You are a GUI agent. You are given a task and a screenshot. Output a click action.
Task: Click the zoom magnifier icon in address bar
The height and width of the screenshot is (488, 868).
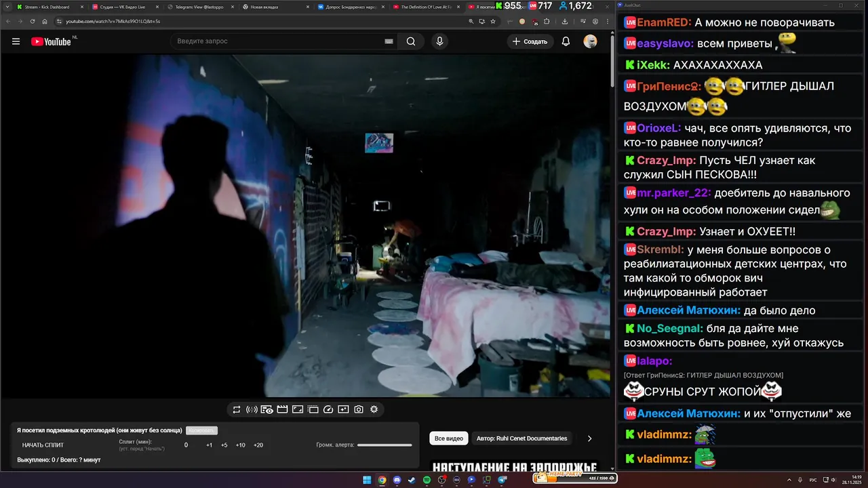(x=471, y=21)
